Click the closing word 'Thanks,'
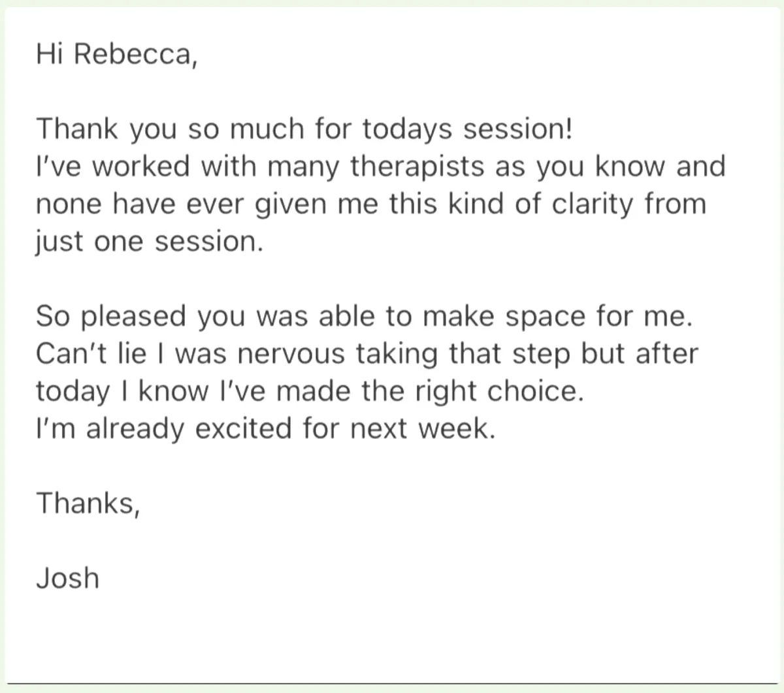The width and height of the screenshot is (784, 693). coord(88,504)
